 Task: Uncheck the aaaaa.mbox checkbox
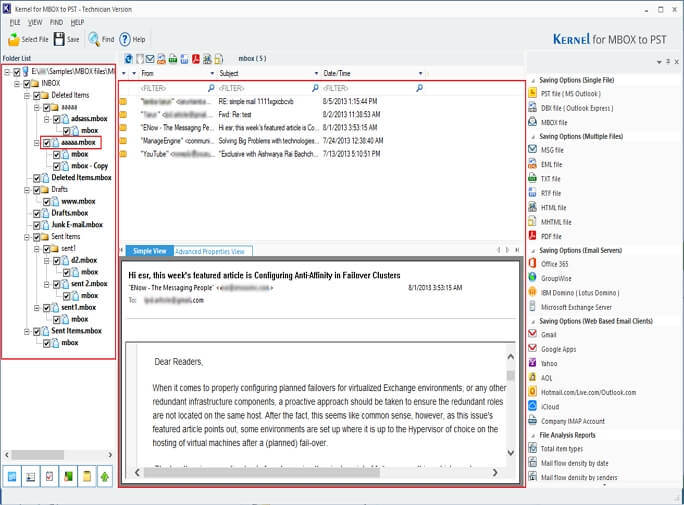pos(47,143)
